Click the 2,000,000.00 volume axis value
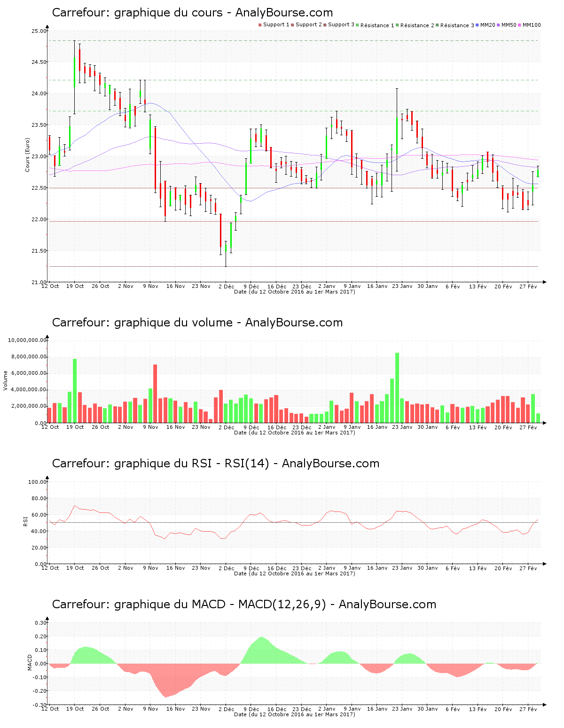Viewport: 564px width, 728px height. [29, 406]
